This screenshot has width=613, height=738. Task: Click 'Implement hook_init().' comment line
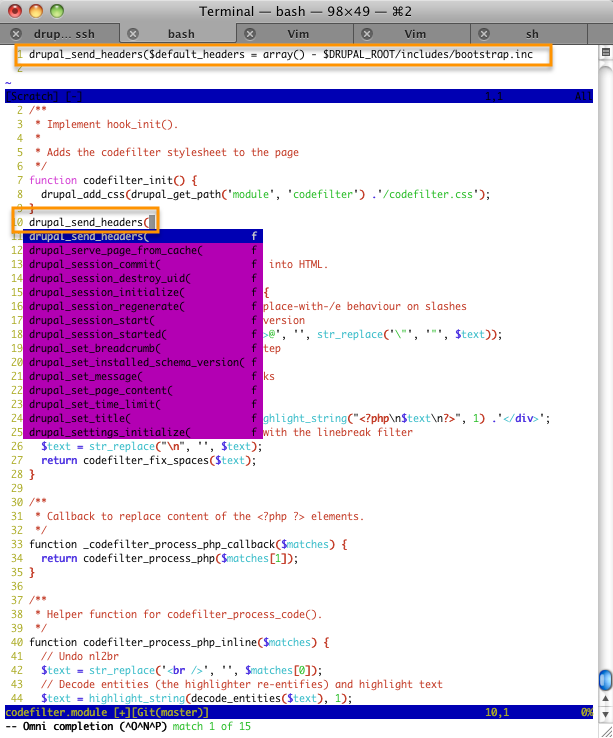[x=106, y=124]
